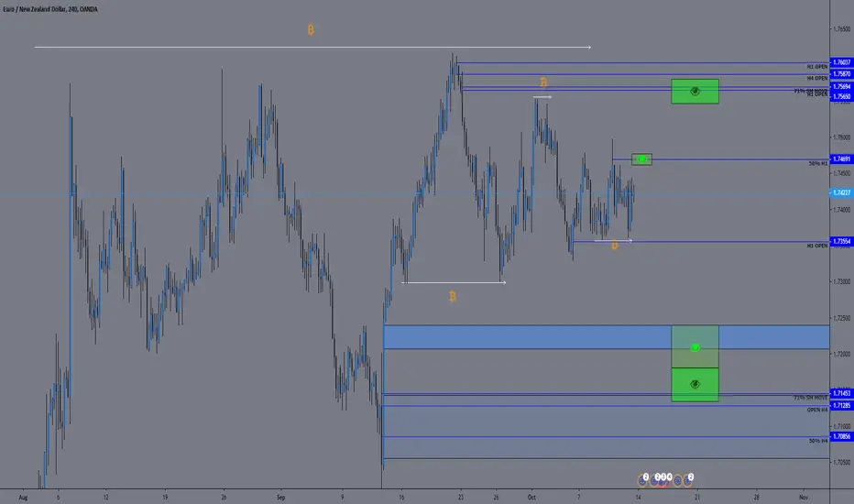This screenshot has height=504, width=854.
Task: Click the green dot icon on the 1.74691 line
Action: pos(641,159)
